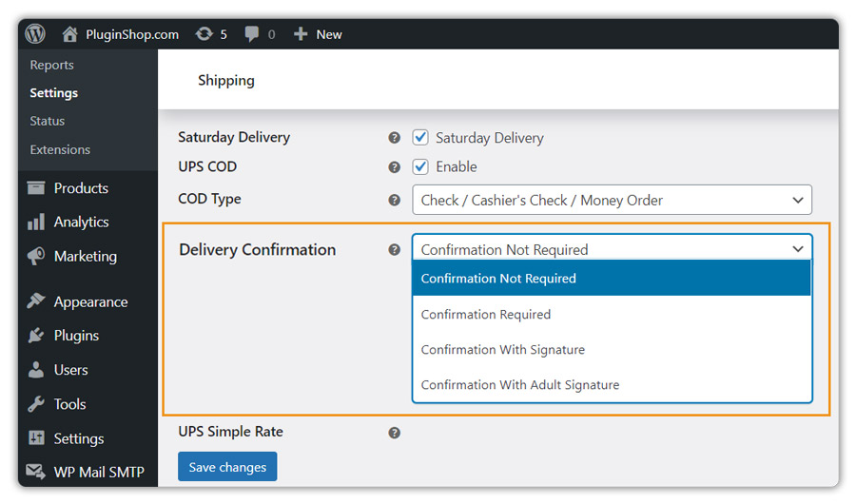Screen dimensions: 856x504
Task: Click the Tools wrench icon
Action: (36, 404)
